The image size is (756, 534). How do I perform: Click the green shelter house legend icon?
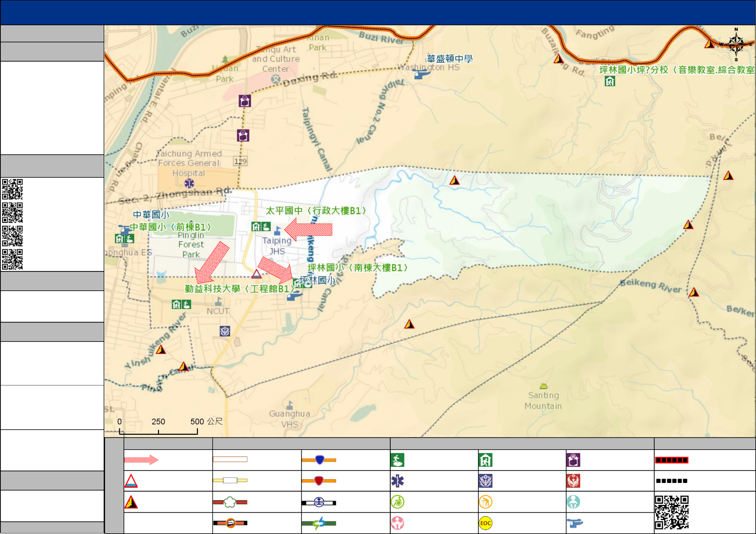(x=485, y=460)
